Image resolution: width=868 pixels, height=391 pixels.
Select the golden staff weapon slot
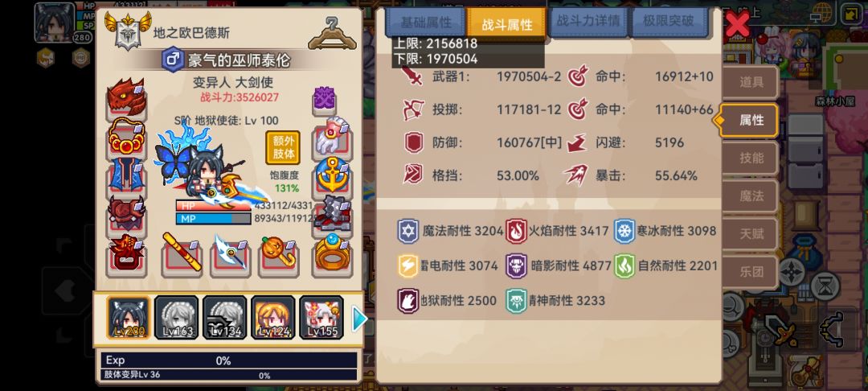point(182,254)
